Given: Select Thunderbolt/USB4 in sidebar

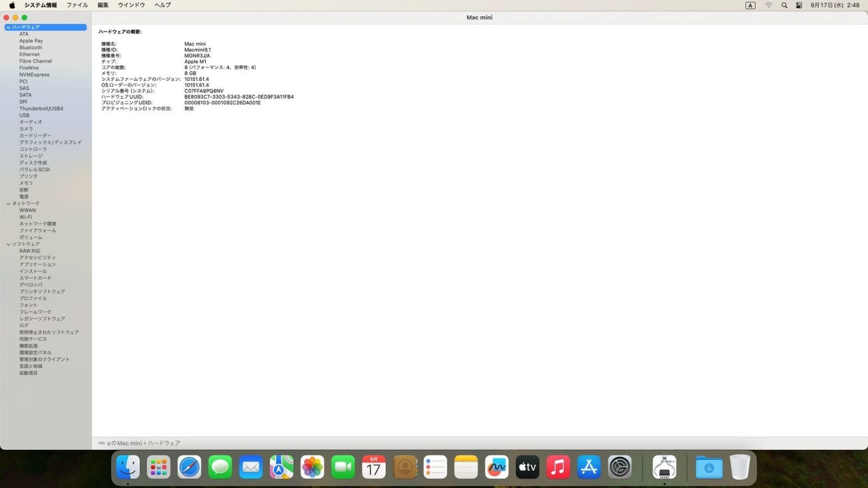Looking at the screenshot, I should coord(41,108).
